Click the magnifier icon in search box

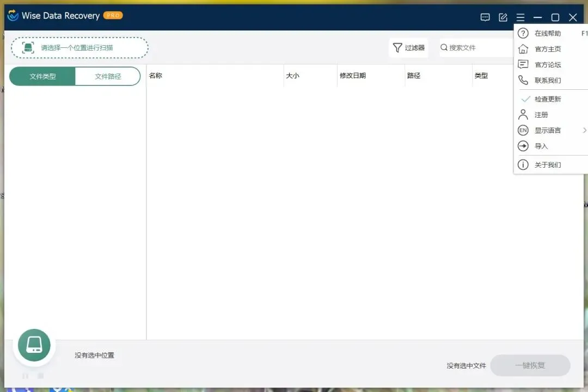[x=444, y=47]
